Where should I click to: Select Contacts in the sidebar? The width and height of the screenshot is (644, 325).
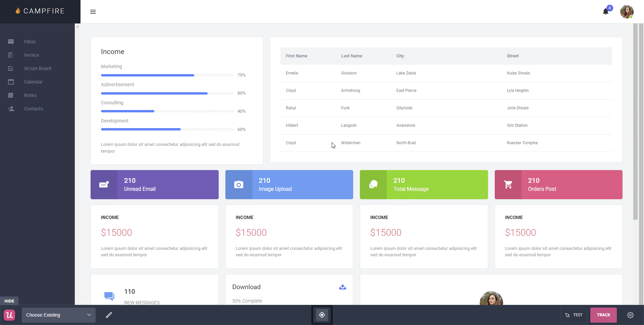click(33, 109)
